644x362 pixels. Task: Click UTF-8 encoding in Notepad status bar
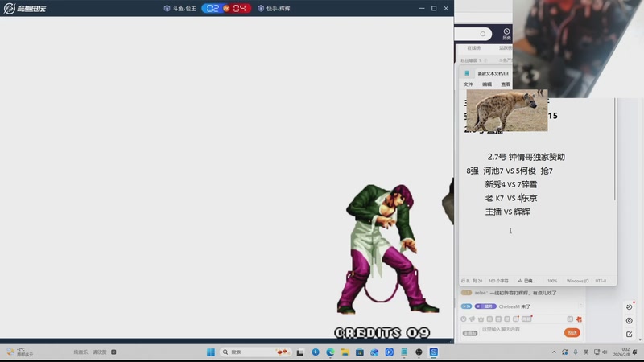(x=601, y=281)
